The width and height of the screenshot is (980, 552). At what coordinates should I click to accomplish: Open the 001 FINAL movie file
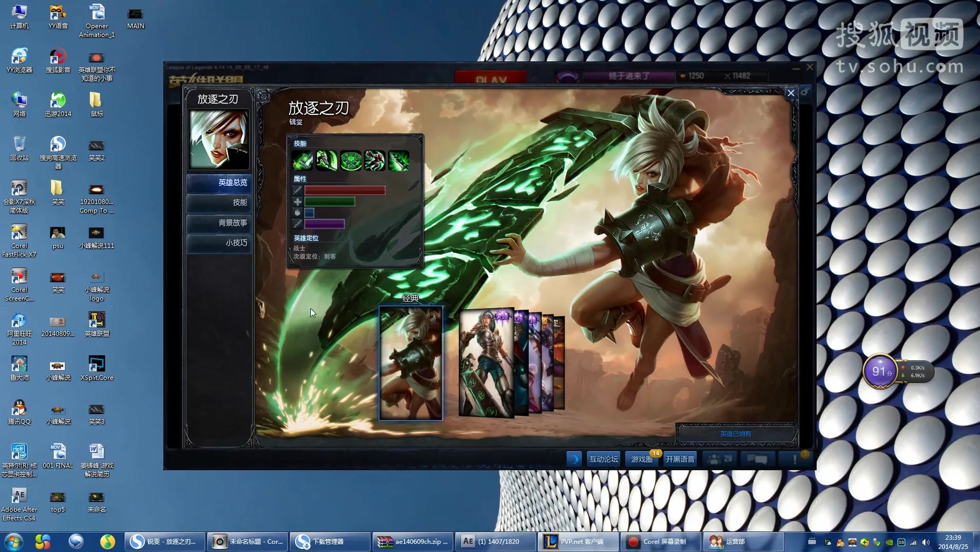coord(58,456)
